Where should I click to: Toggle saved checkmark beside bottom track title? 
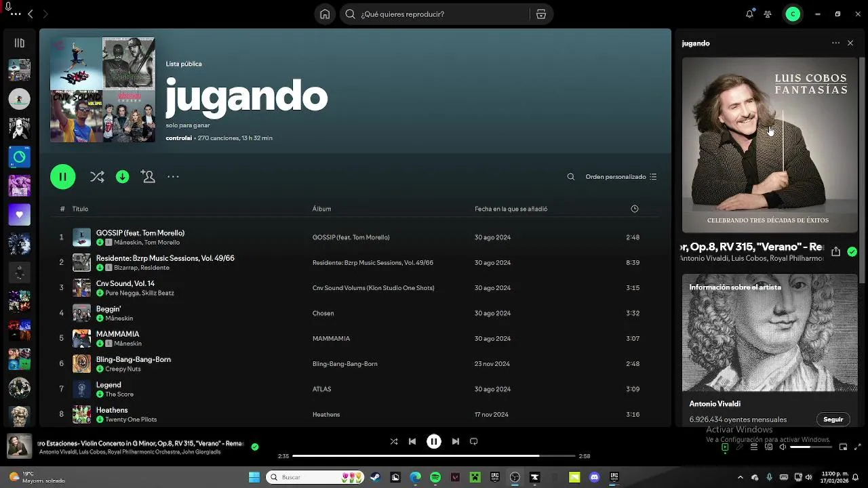tap(255, 447)
